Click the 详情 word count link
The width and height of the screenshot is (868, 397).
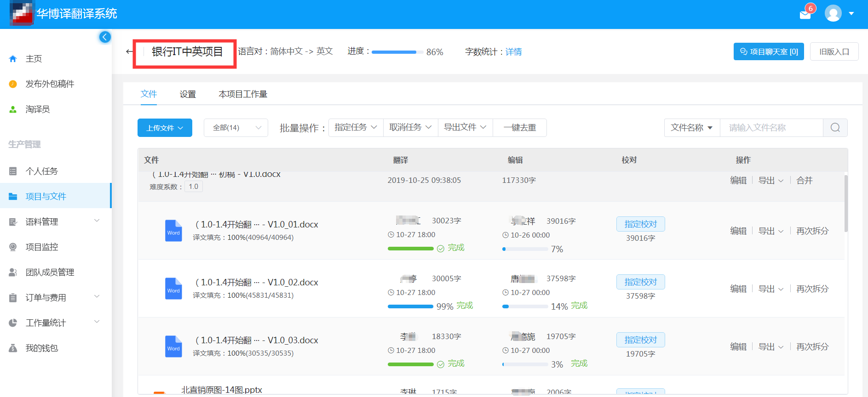tap(513, 52)
